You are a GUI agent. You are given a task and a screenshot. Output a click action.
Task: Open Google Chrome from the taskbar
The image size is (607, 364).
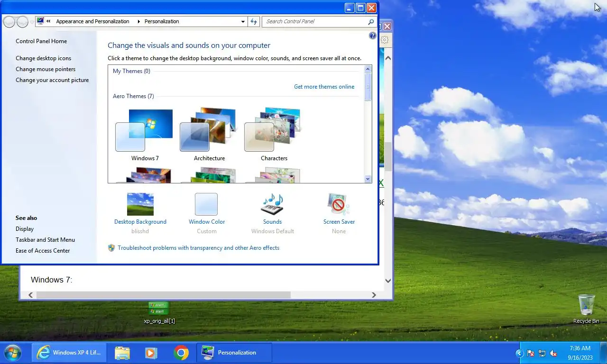[181, 353]
